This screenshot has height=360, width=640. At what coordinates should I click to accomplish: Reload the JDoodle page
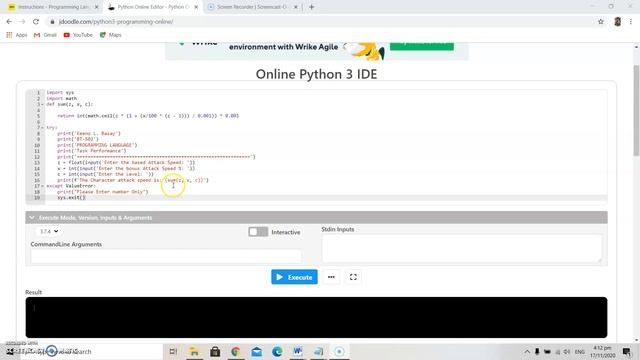tap(36, 22)
